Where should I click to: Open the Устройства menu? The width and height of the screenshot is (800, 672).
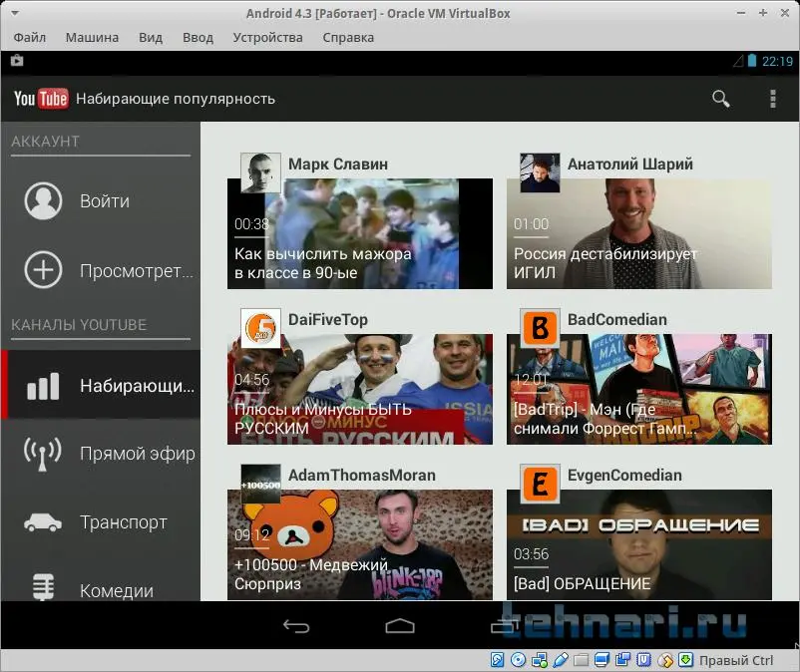coord(267,37)
